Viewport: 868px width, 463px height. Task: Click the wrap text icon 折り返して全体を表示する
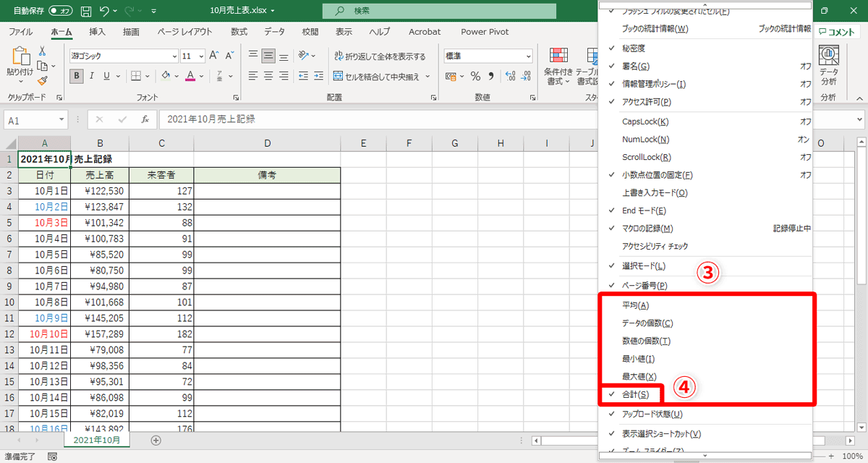pos(377,56)
